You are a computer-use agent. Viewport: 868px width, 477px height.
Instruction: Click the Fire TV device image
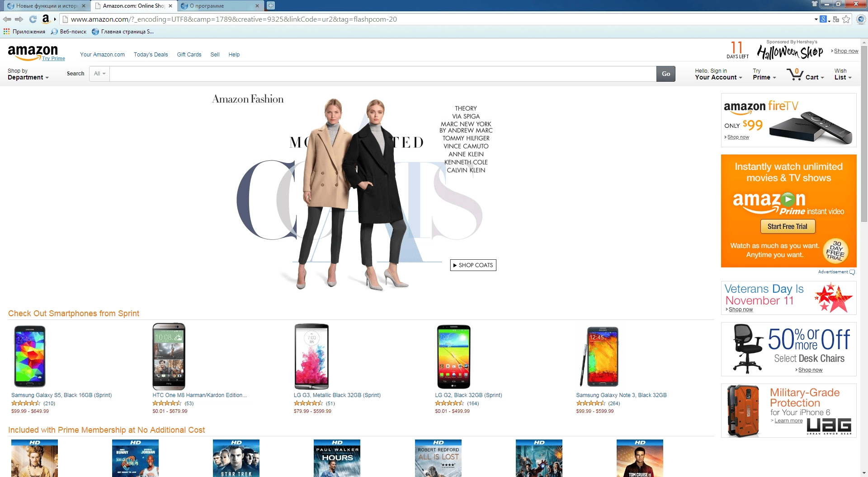810,128
